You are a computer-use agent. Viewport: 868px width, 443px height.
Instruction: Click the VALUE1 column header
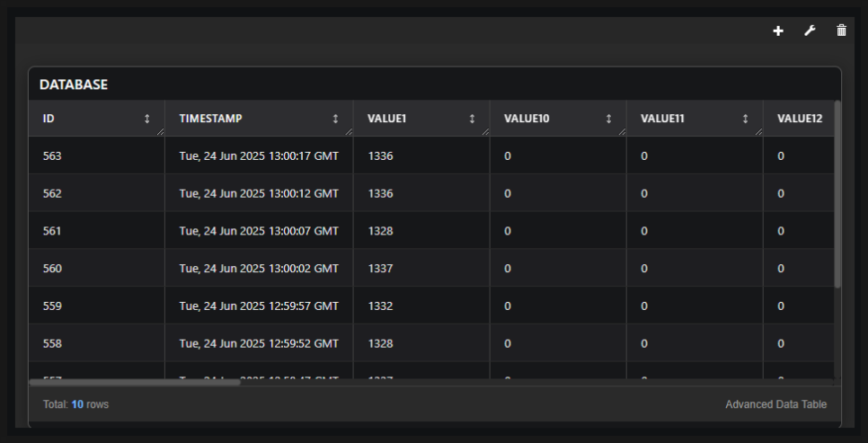pos(421,119)
